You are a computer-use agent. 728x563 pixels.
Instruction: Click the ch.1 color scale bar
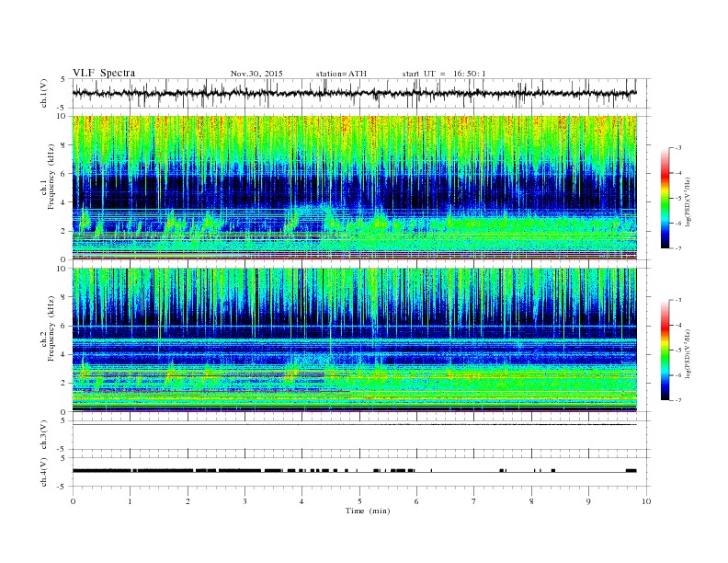tap(665, 199)
